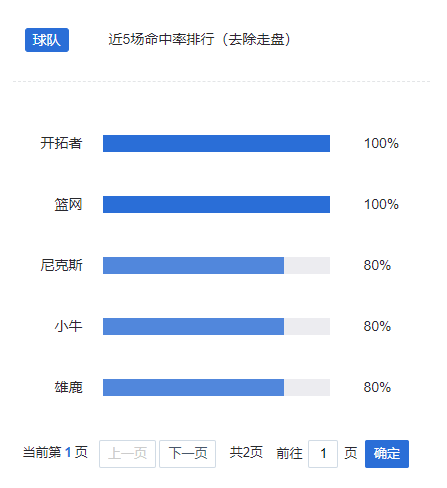
Task: Click the 开拓者 100% progress bar
Action: click(x=216, y=143)
